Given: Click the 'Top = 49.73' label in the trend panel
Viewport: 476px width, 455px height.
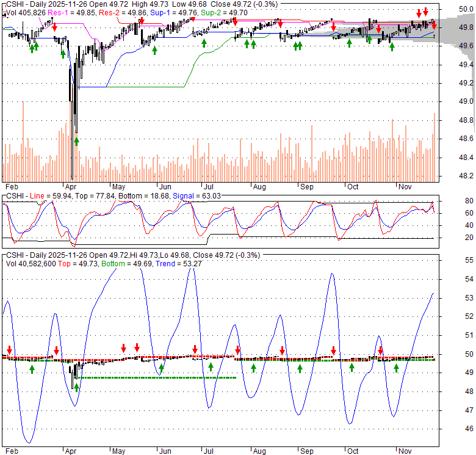Looking at the screenshot, I should click(78, 264).
